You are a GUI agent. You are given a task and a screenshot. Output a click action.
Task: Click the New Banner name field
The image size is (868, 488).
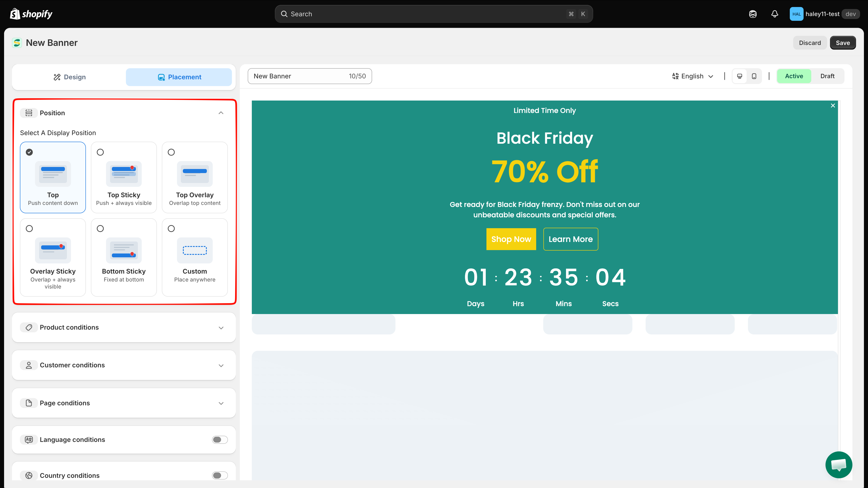(x=310, y=76)
